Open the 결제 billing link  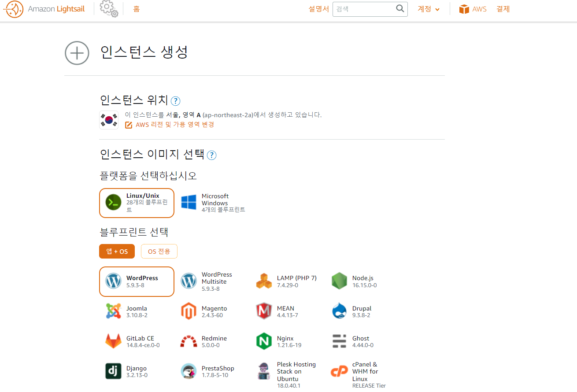(x=503, y=9)
